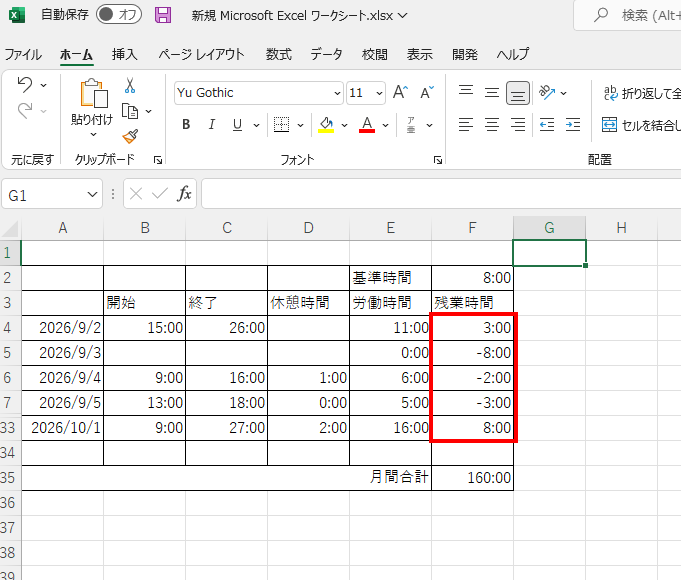The width and height of the screenshot is (681, 580).
Task: Apply the red font color
Action: [367, 125]
